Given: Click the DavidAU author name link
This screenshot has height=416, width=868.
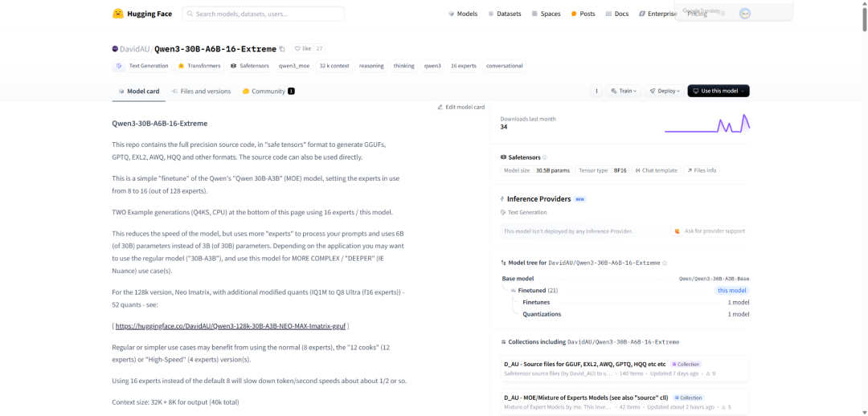Looking at the screenshot, I should (x=134, y=49).
